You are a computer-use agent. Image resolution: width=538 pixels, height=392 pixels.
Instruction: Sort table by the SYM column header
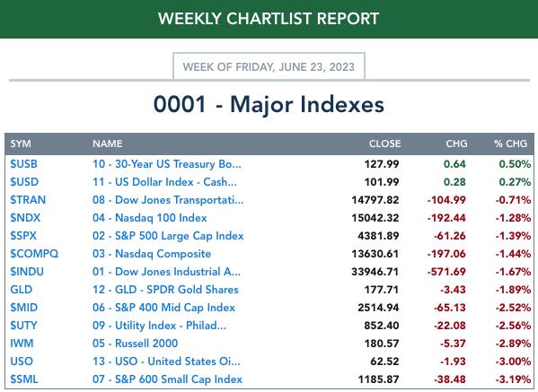coord(21,144)
